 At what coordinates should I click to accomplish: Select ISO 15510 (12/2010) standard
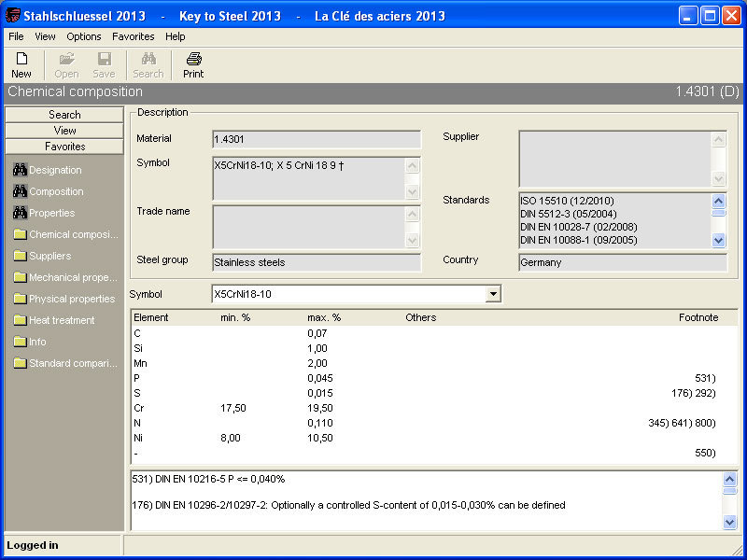pyautogui.click(x=567, y=201)
